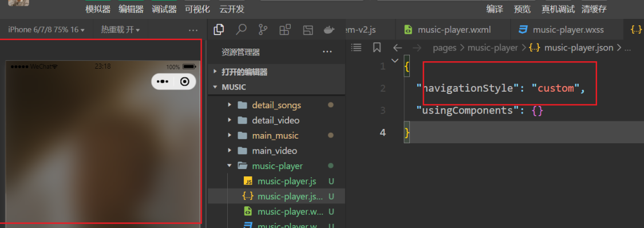Click the editor outline list icon
The width and height of the screenshot is (644, 228).
pos(357,48)
